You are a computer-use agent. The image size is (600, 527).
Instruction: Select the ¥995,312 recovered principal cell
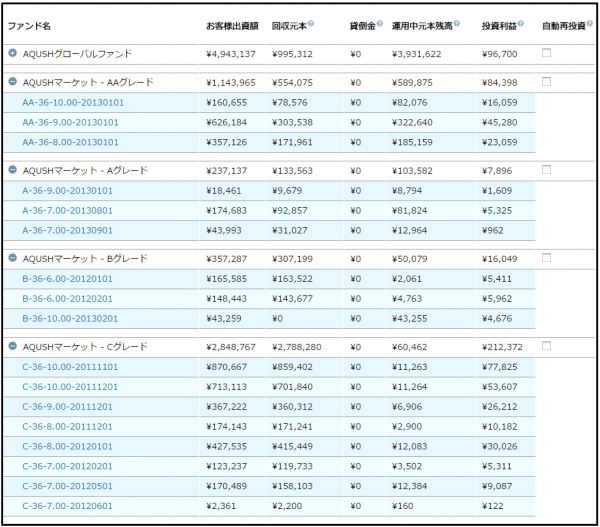(x=292, y=54)
